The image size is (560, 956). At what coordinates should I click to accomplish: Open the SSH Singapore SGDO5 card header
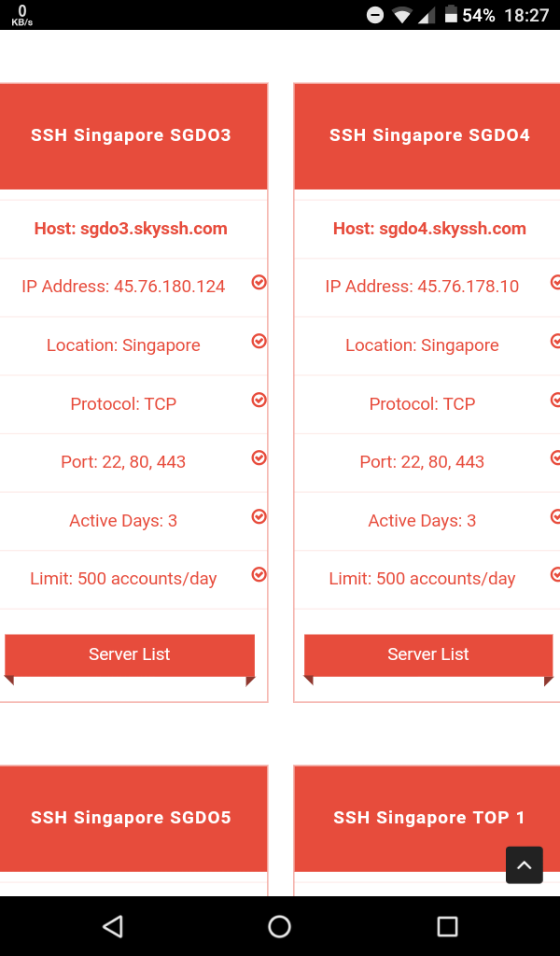pos(131,819)
